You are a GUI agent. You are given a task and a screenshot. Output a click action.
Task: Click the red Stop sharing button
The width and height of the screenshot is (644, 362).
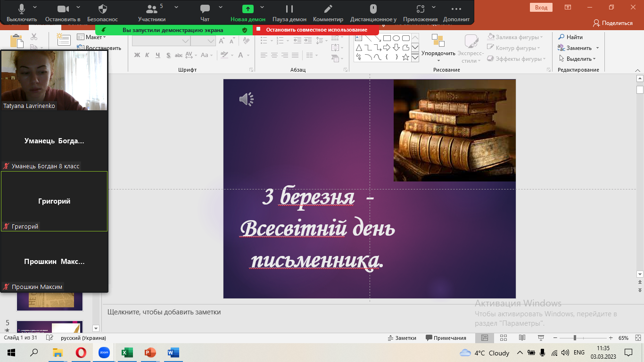(x=316, y=30)
